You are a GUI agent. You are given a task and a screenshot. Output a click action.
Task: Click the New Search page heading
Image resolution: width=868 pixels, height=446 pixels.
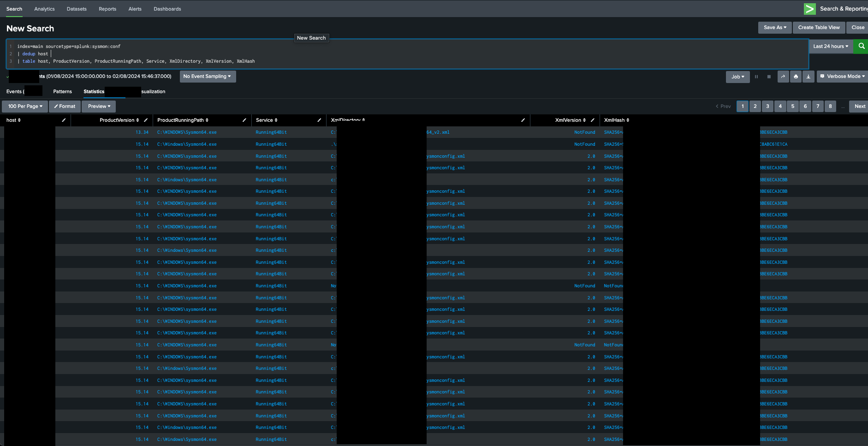[30, 29]
